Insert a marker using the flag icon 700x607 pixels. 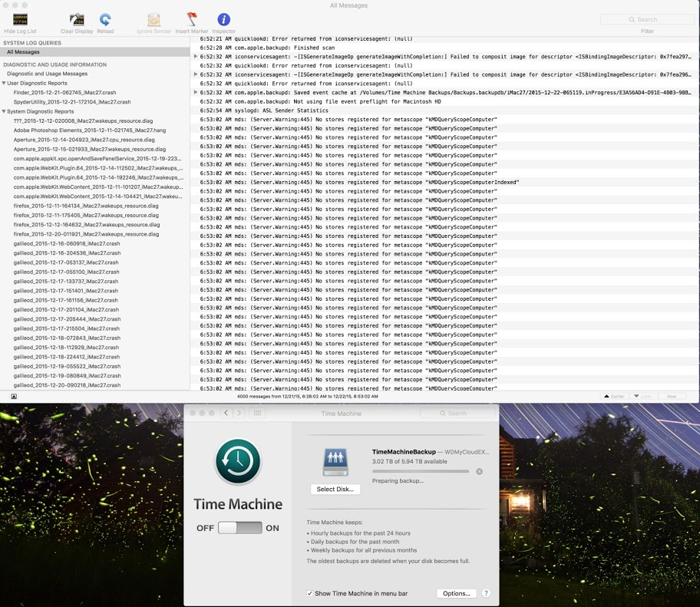click(192, 19)
